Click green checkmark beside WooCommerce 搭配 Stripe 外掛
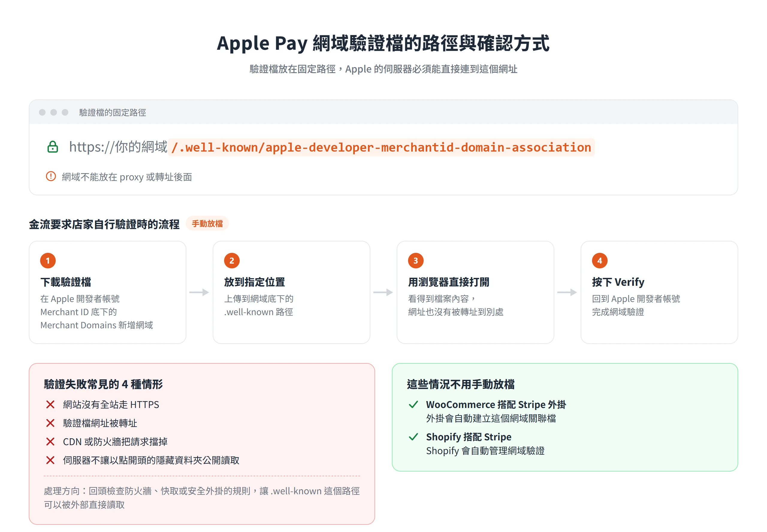Viewport: 767px width, 532px height. coord(413,405)
